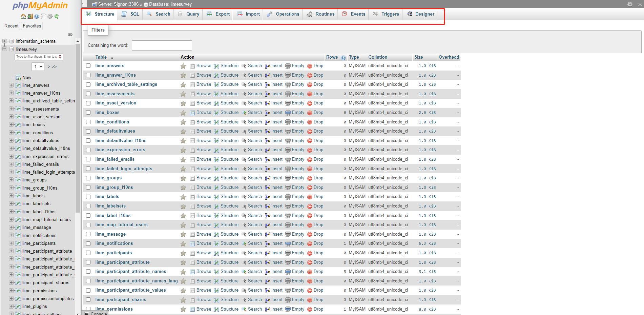The image size is (644, 315).
Task: Click information_schema database cylinder icon
Action: 12,41
